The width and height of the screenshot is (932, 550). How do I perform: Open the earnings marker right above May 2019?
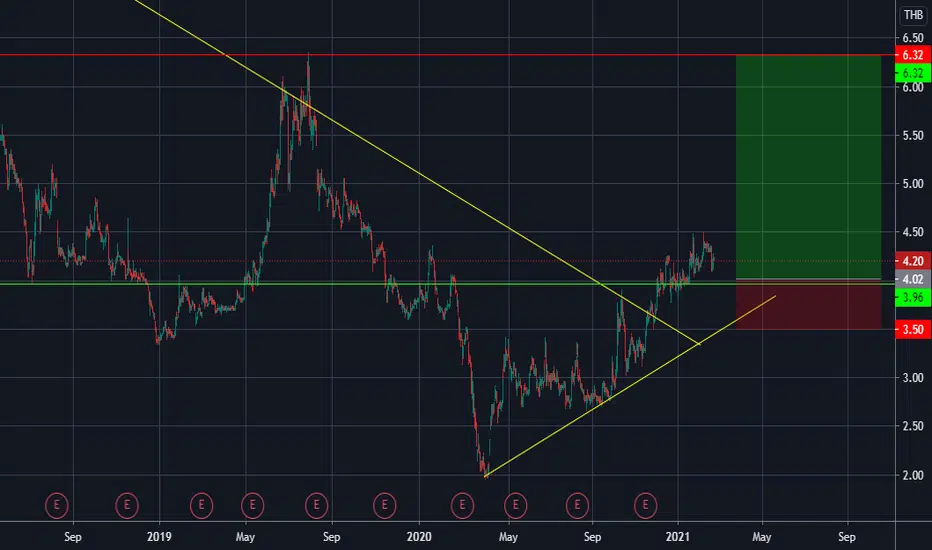pos(253,505)
